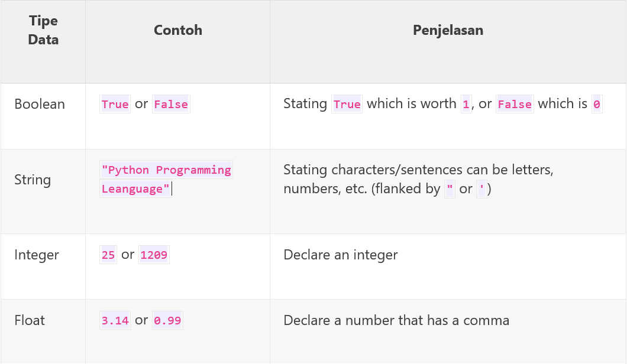Screen dimensions: 627x364
Task: Click the 0.99 code tag
Action: pyautogui.click(x=167, y=320)
